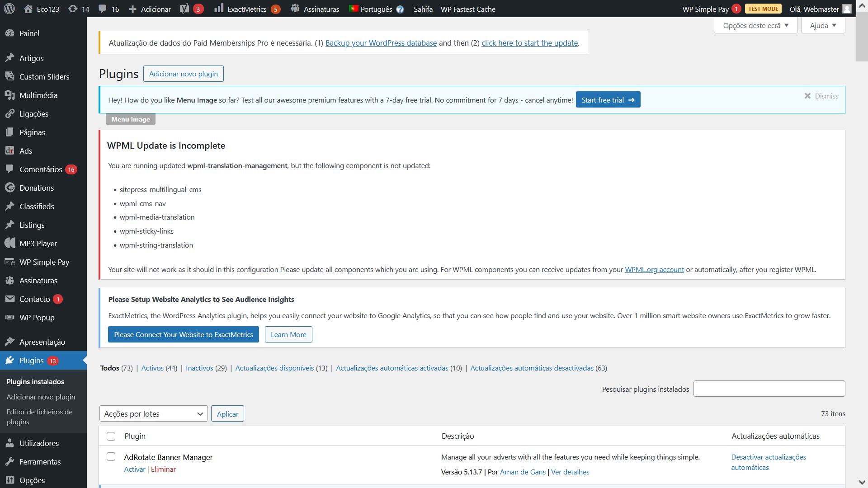868x488 pixels.
Task: Open Painel dashboard icon in sidebar
Action: [x=10, y=33]
